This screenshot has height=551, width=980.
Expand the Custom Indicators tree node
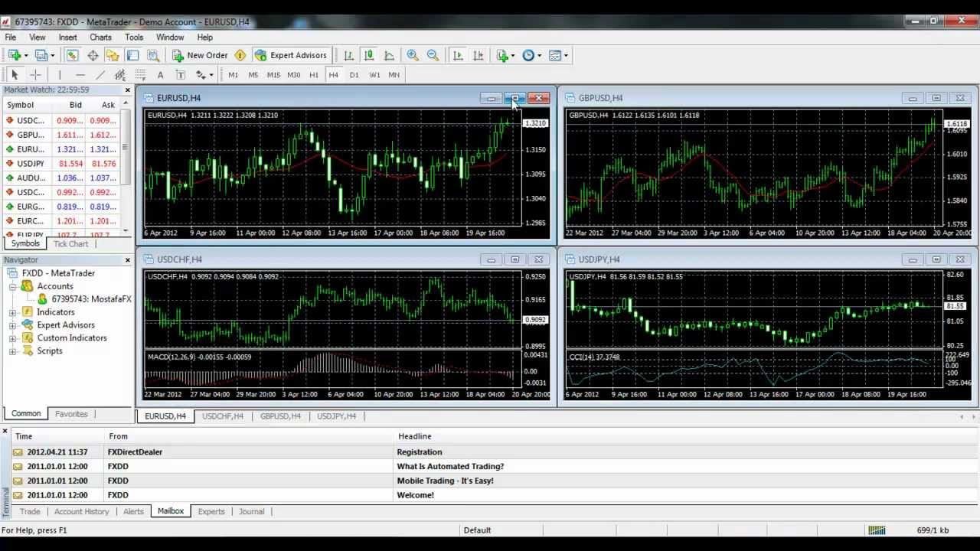pyautogui.click(x=12, y=338)
